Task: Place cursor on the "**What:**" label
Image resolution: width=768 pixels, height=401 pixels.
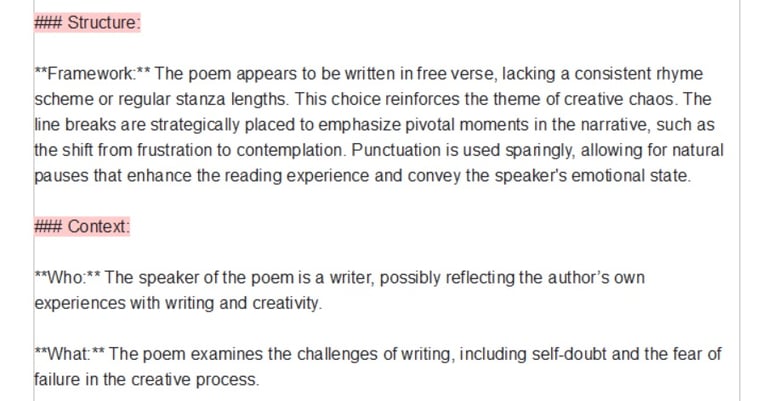Action: [70, 354]
